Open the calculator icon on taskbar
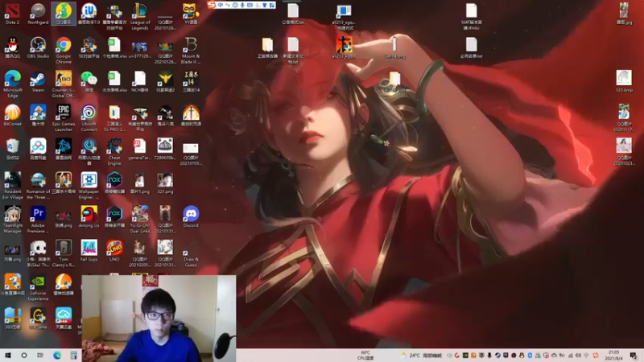The height and width of the screenshot is (362, 644). pyautogui.click(x=73, y=356)
